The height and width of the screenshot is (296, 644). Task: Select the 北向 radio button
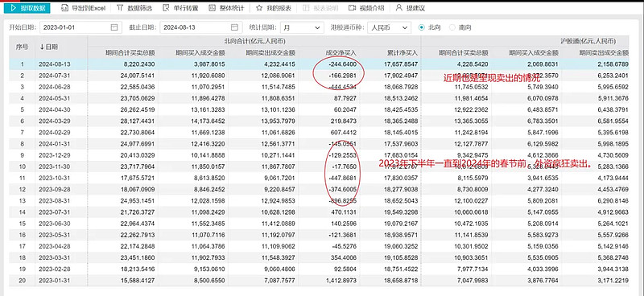point(421,27)
